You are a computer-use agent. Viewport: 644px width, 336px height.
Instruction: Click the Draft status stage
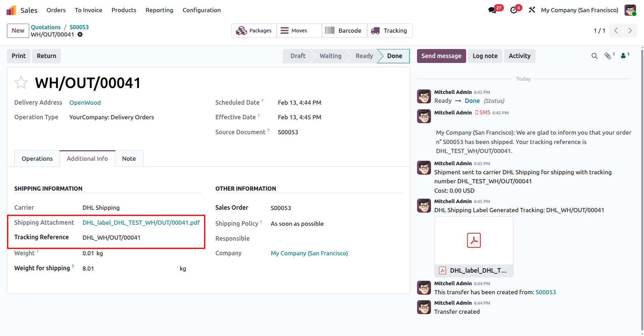[298, 56]
